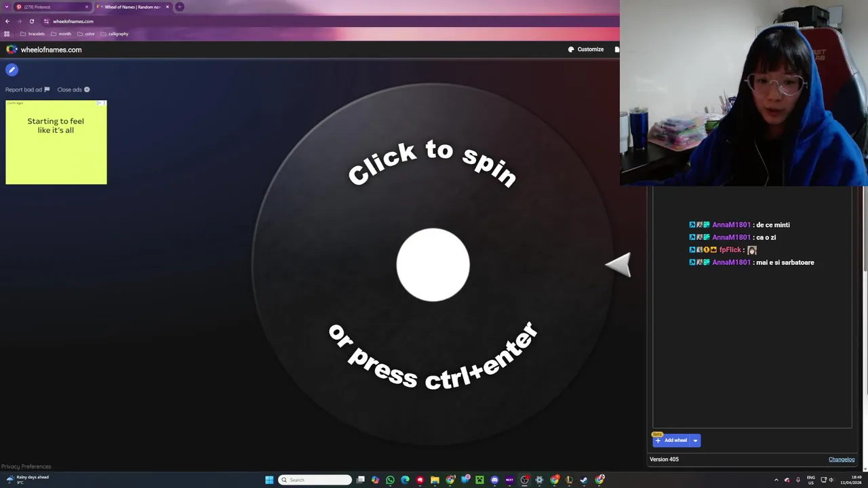Image resolution: width=868 pixels, height=488 pixels.
Task: Open Microsoft Edge from taskbar
Action: coord(406,480)
